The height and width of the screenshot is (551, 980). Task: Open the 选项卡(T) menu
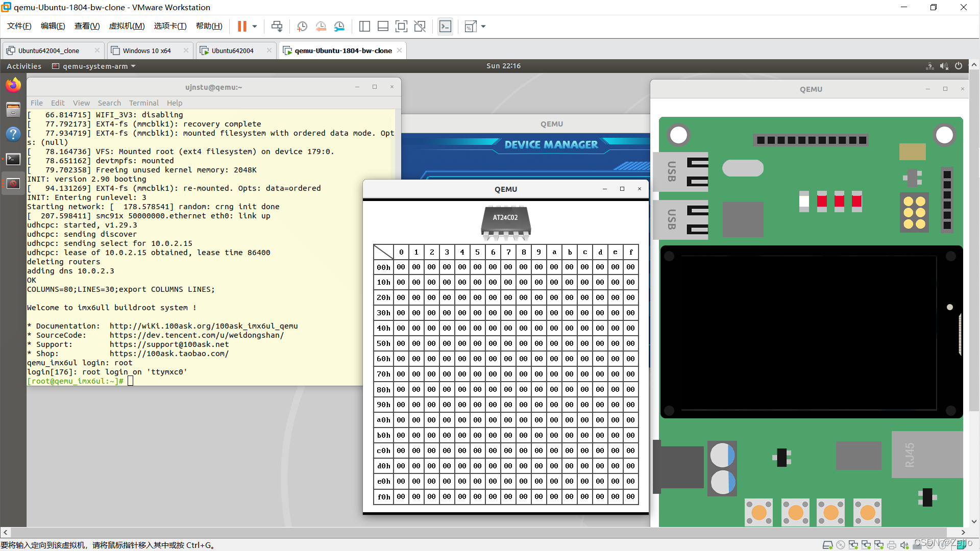tap(170, 26)
